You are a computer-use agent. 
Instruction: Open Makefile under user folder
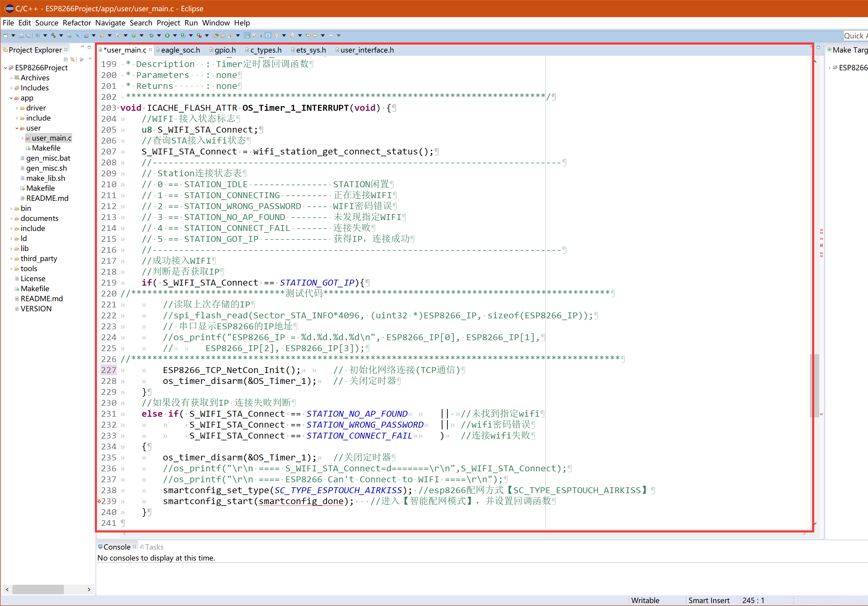point(46,148)
